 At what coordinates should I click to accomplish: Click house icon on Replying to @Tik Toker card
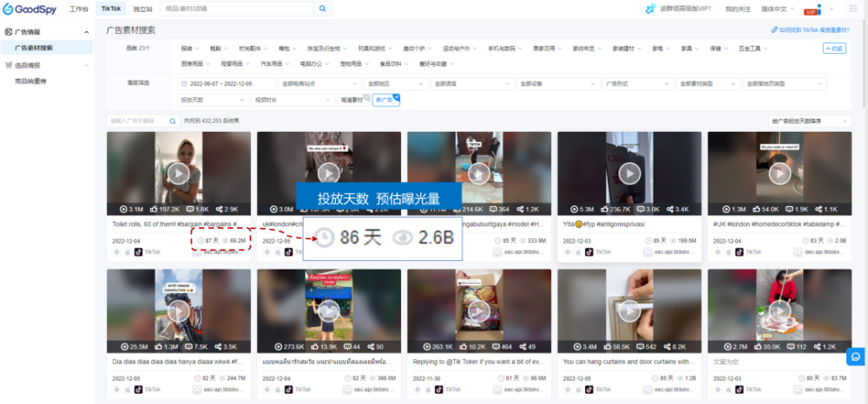497,389
